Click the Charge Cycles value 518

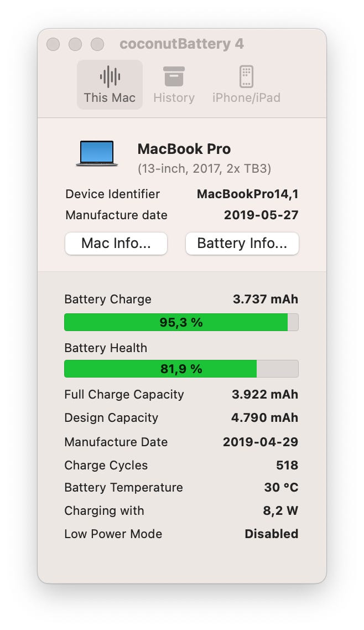287,466
